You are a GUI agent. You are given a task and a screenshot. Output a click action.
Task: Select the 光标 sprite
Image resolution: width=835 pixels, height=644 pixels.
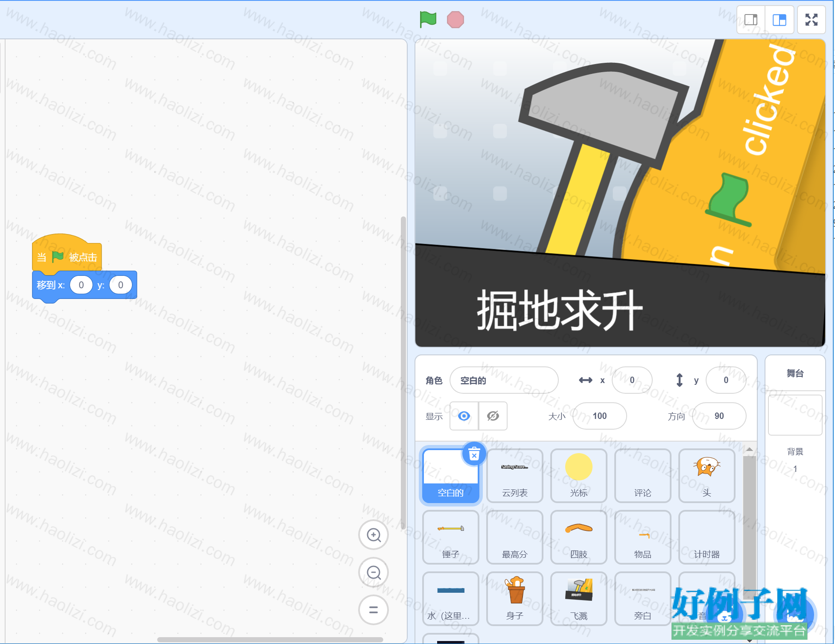pyautogui.click(x=579, y=476)
